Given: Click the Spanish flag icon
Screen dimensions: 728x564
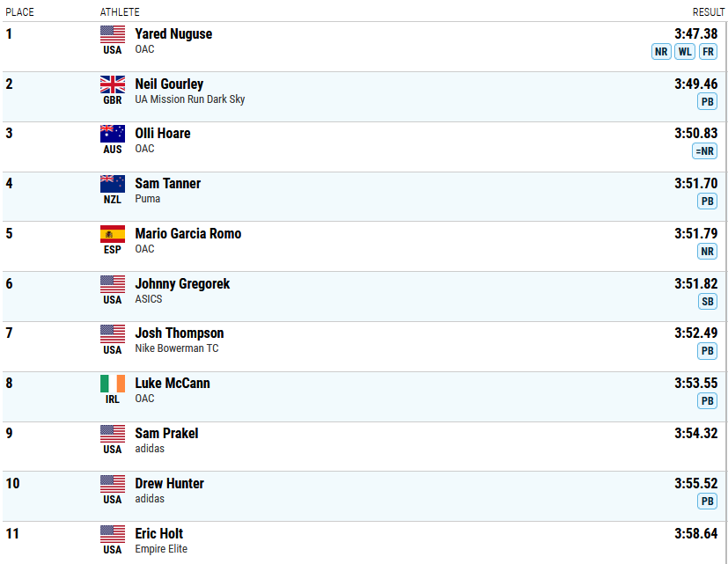Looking at the screenshot, I should [113, 234].
